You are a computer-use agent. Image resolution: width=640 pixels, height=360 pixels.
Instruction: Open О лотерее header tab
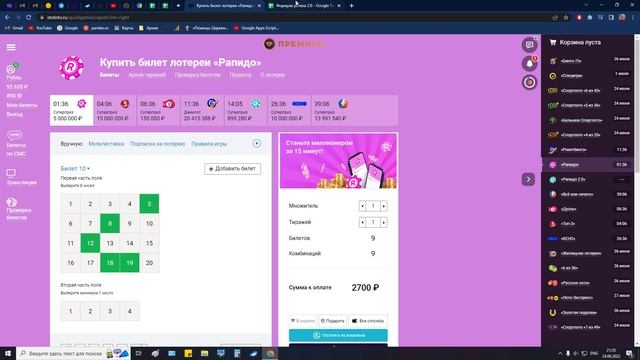pos(272,75)
